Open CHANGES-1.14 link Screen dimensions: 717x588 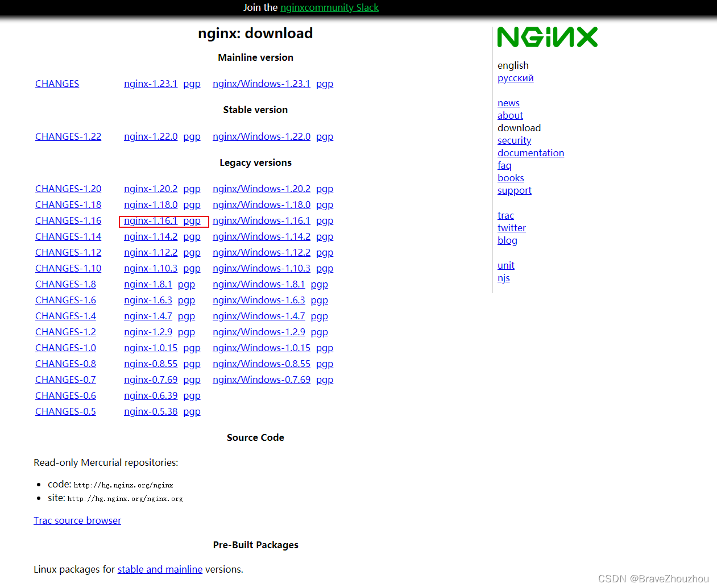68,236
